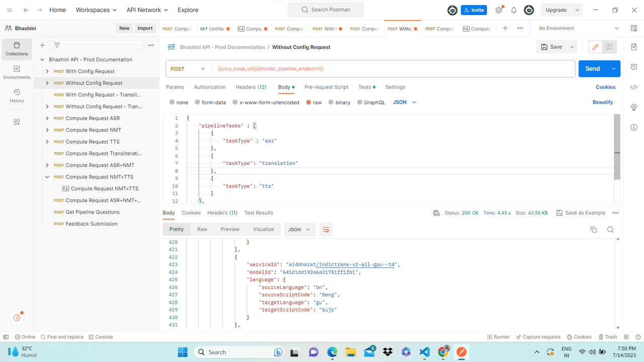Viewport: 644px width, 362px height.
Task: Open the configure workspace sidebar grid icon
Action: pos(17,122)
